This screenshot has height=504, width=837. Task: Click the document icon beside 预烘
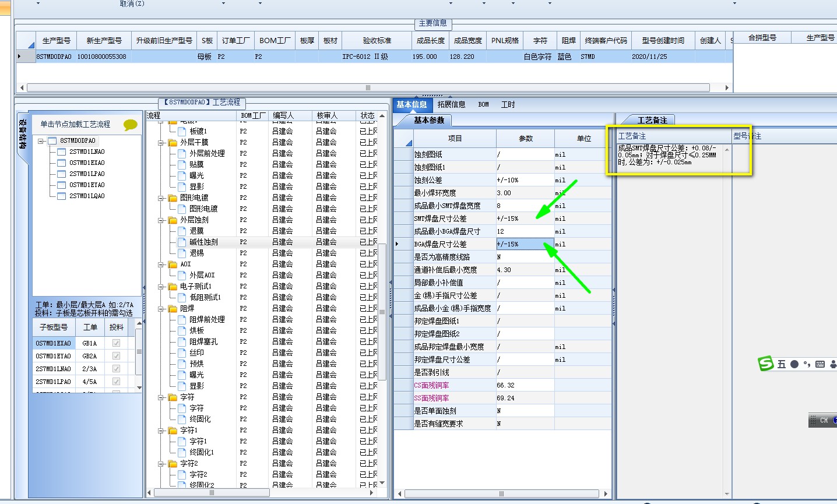point(182,364)
